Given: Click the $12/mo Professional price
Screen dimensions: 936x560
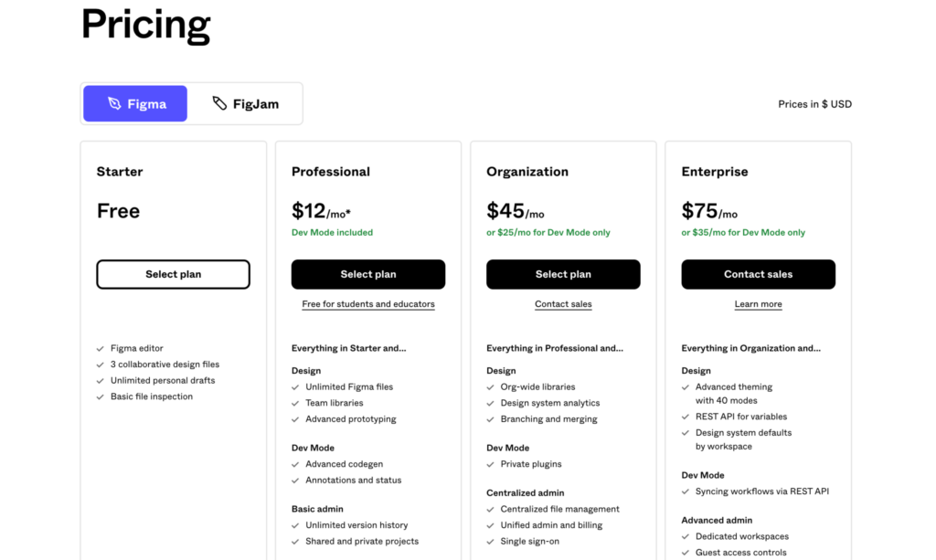Looking at the screenshot, I should point(321,212).
